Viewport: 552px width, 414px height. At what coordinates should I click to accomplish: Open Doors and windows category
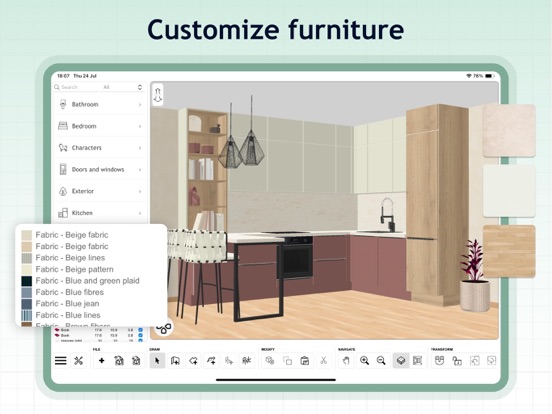(x=100, y=170)
